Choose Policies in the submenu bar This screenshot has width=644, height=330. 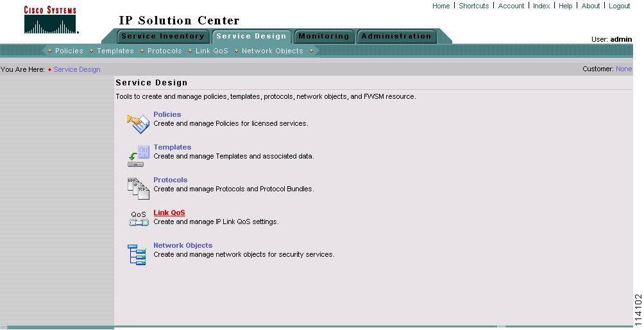(69, 51)
